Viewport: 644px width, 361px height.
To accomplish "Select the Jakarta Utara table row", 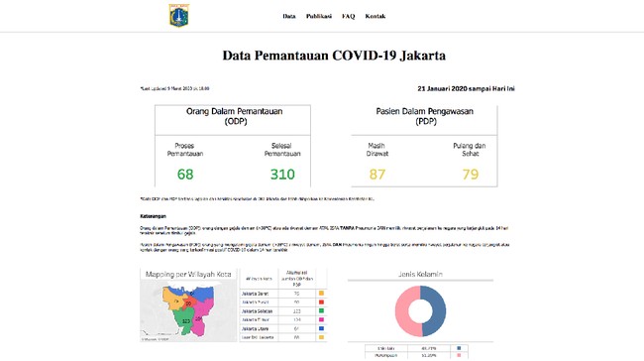I will [283, 329].
